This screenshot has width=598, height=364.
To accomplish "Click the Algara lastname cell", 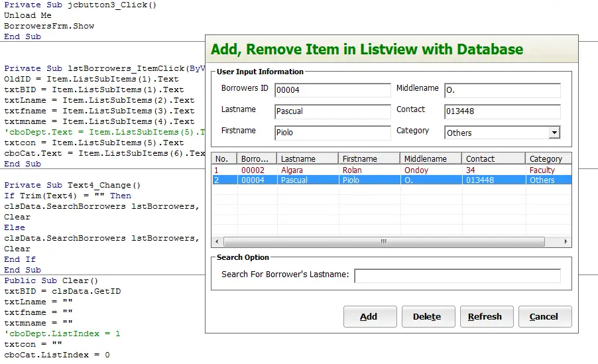I will click(x=292, y=170).
